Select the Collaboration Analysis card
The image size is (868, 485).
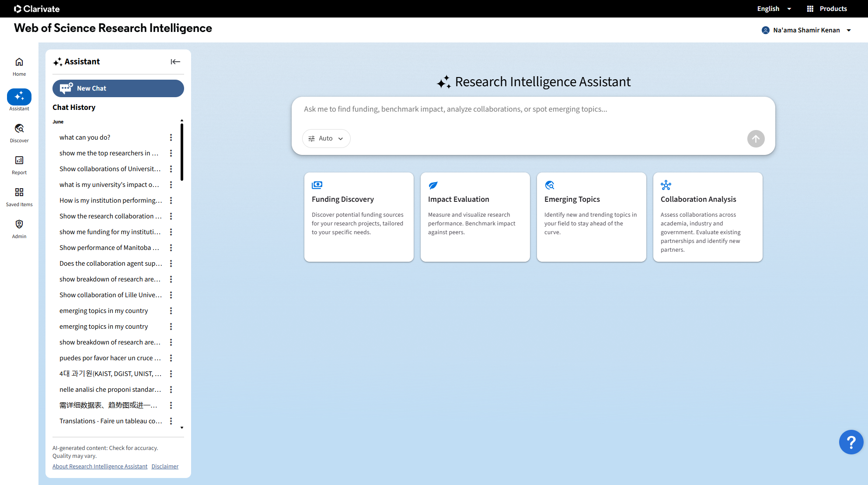pyautogui.click(x=708, y=217)
